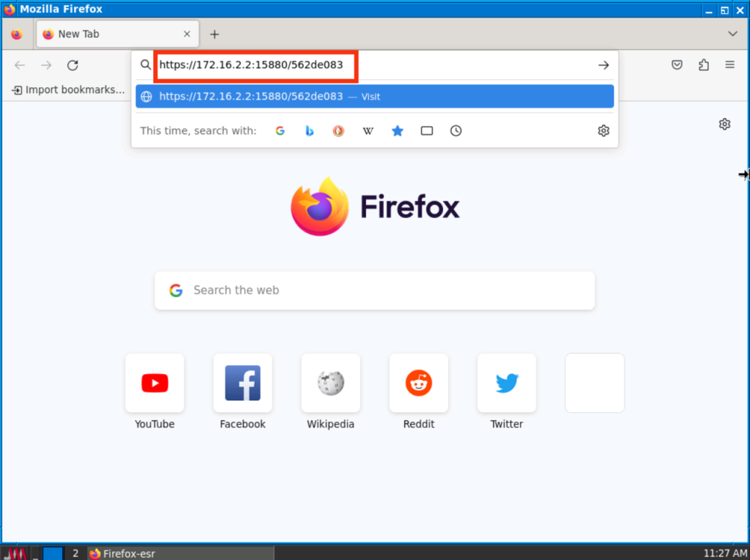Search this time with Google icon
Screen dimensions: 750x560
280,131
